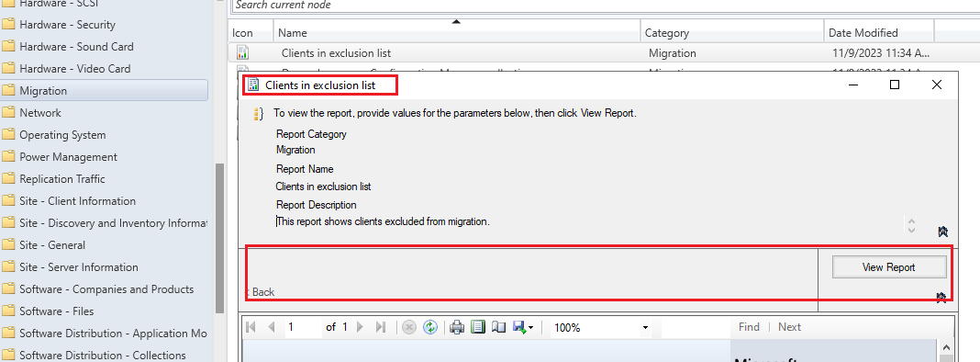Click folder icon beside Replication Traffic

click(8, 179)
